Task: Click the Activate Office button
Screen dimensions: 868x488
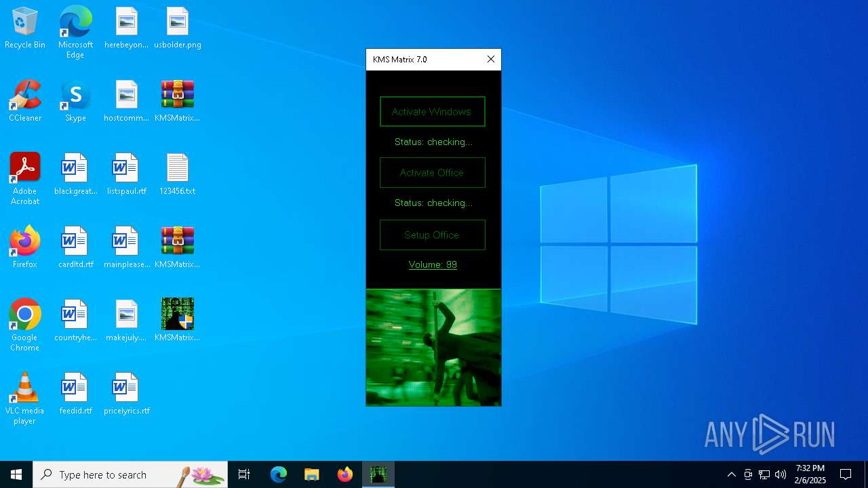Action: coord(433,173)
